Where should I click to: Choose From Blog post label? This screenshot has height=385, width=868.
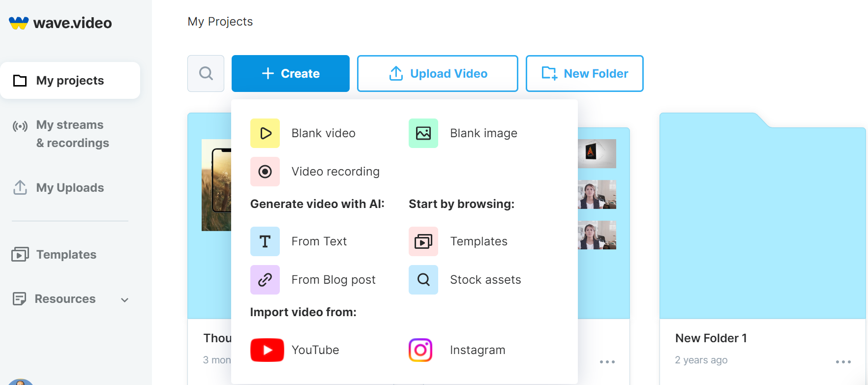pyautogui.click(x=333, y=280)
